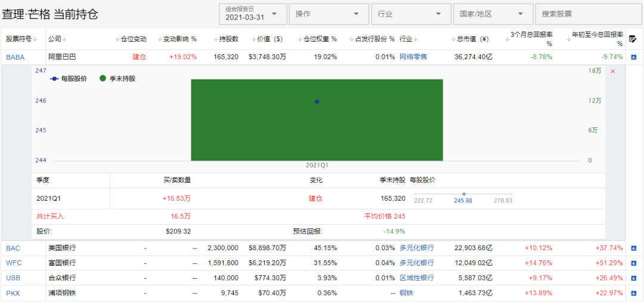The image size is (644, 302).
Task: Click the red 建仓 label in BABA row
Action: (139, 57)
